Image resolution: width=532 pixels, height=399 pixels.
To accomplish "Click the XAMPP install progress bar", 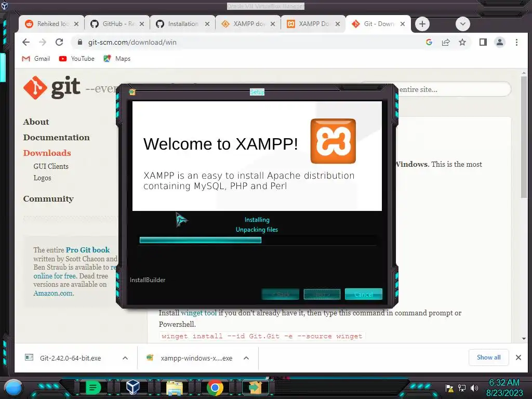I will pos(258,240).
